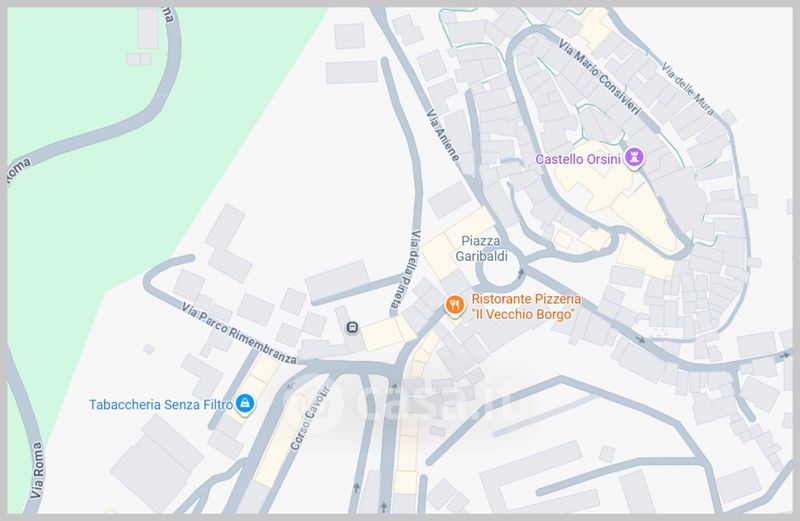The width and height of the screenshot is (800, 521).
Task: Click the Via Aniene street label
Action: [x=442, y=135]
